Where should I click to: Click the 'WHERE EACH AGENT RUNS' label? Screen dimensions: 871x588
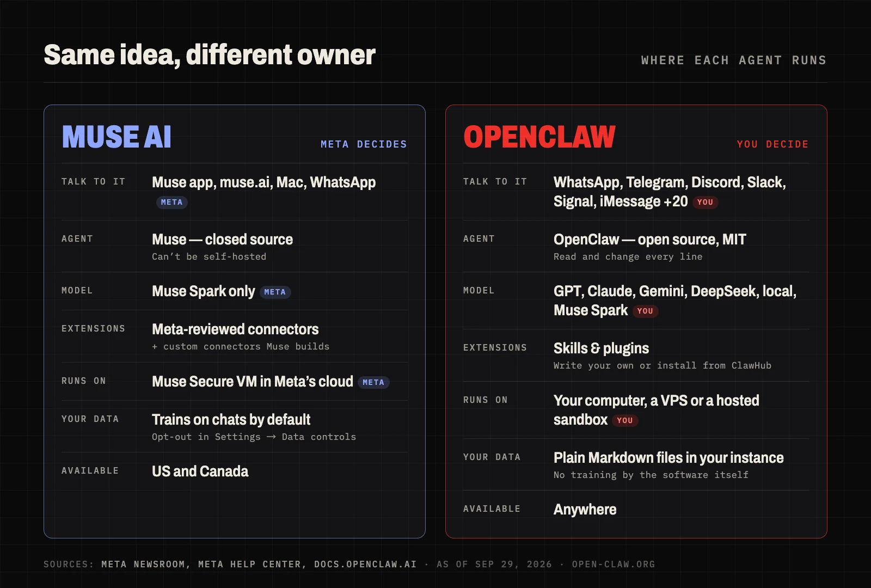(734, 60)
